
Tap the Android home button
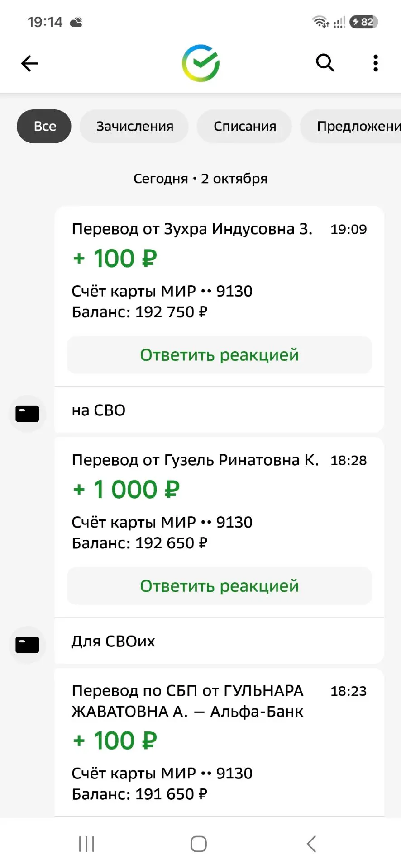click(199, 844)
